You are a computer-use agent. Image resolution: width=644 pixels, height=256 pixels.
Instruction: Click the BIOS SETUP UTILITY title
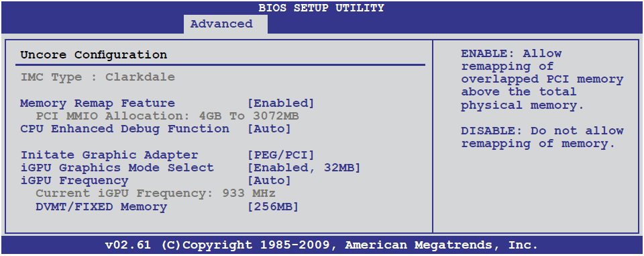pos(321,8)
